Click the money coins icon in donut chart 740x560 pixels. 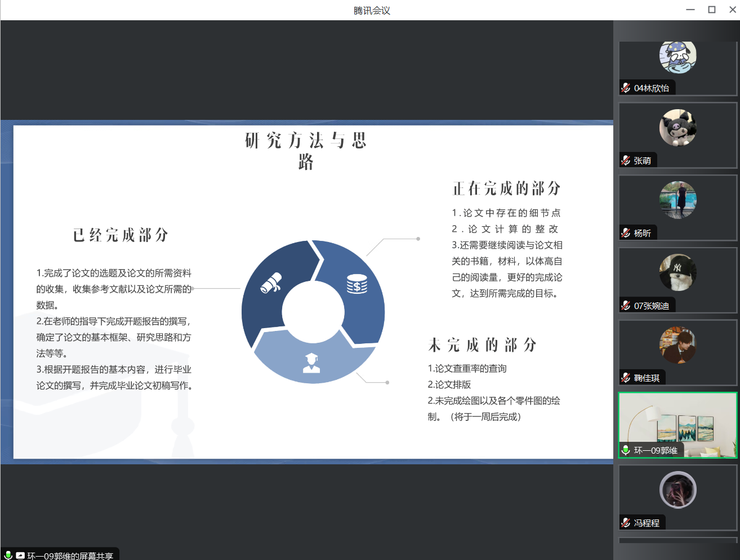click(357, 285)
